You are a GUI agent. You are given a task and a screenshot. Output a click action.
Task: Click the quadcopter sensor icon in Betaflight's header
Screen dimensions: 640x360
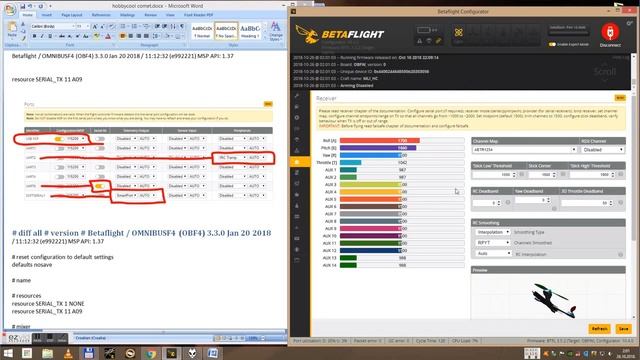pyautogui.click(x=458, y=32)
